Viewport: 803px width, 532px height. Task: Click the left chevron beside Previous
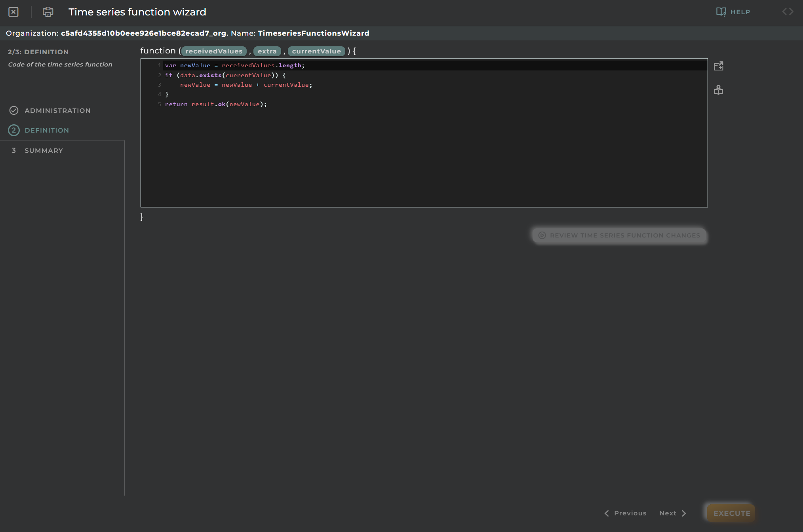[x=607, y=513]
